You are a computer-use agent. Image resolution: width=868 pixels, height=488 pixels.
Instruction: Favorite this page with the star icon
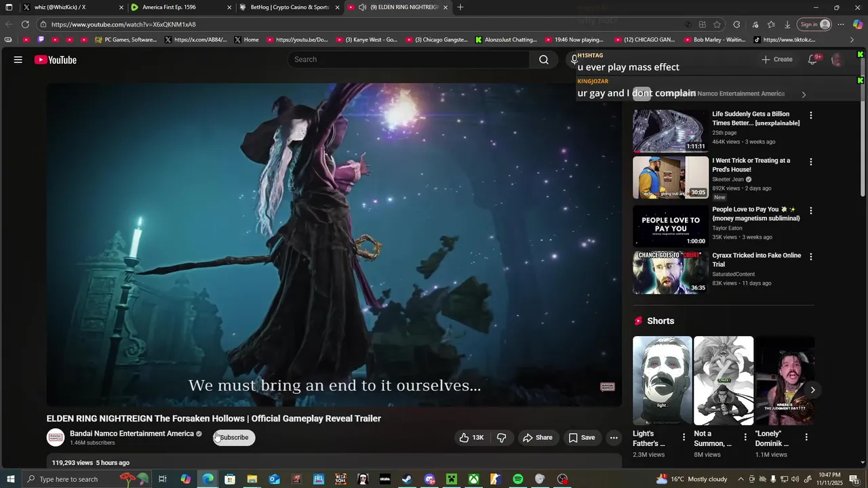click(x=717, y=24)
